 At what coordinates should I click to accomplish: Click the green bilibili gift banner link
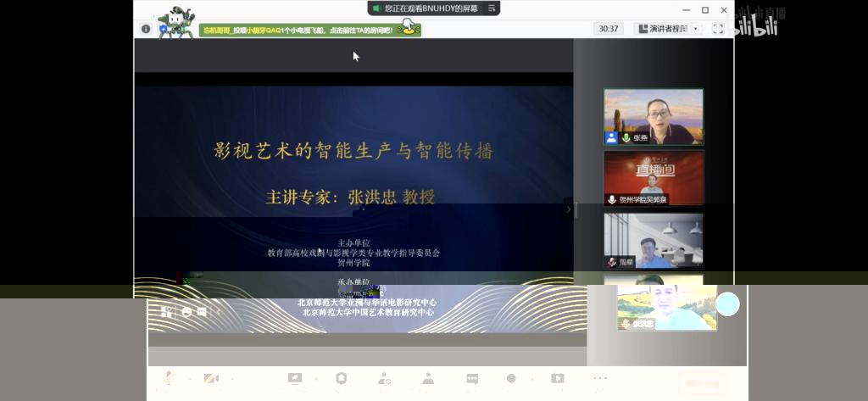pyautogui.click(x=310, y=30)
